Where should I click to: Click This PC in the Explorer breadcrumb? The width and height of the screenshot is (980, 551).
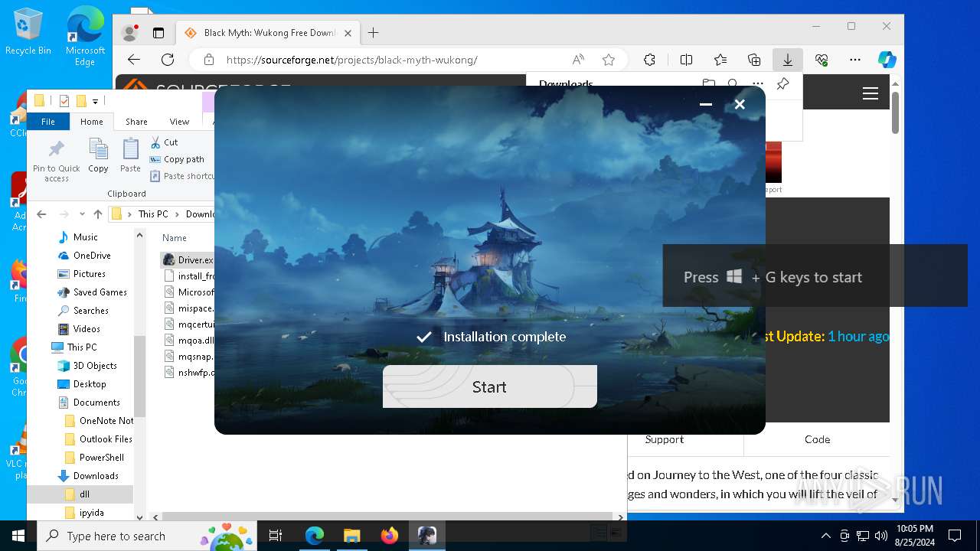point(153,214)
